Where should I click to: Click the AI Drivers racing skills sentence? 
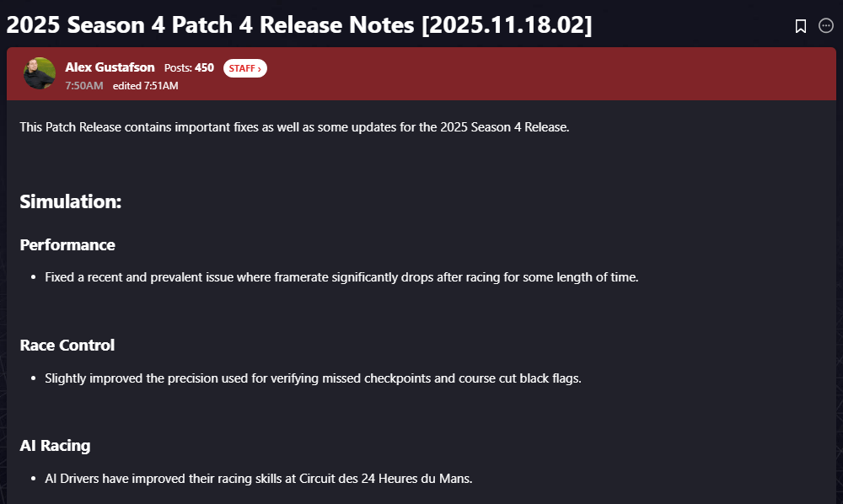[x=259, y=479]
